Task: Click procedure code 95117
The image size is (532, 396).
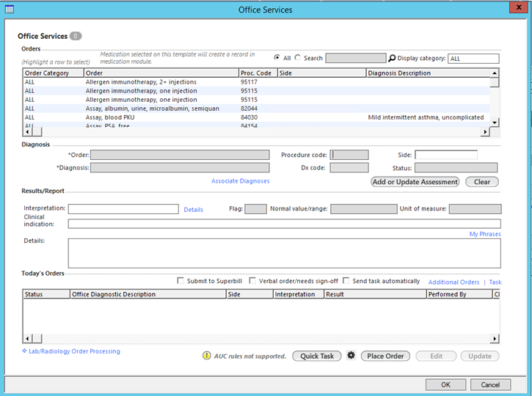Action: coord(249,82)
